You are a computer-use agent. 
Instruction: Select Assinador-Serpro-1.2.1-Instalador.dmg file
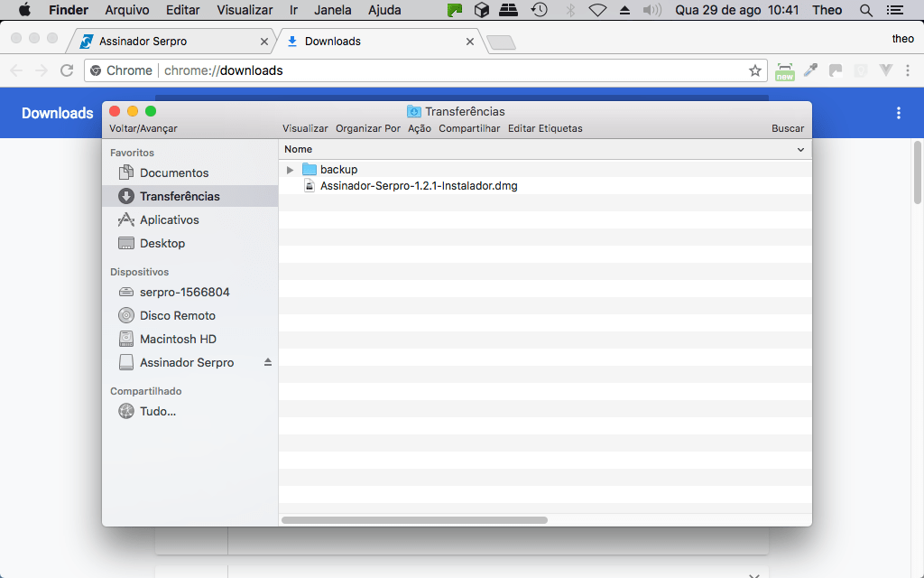pyautogui.click(x=418, y=186)
